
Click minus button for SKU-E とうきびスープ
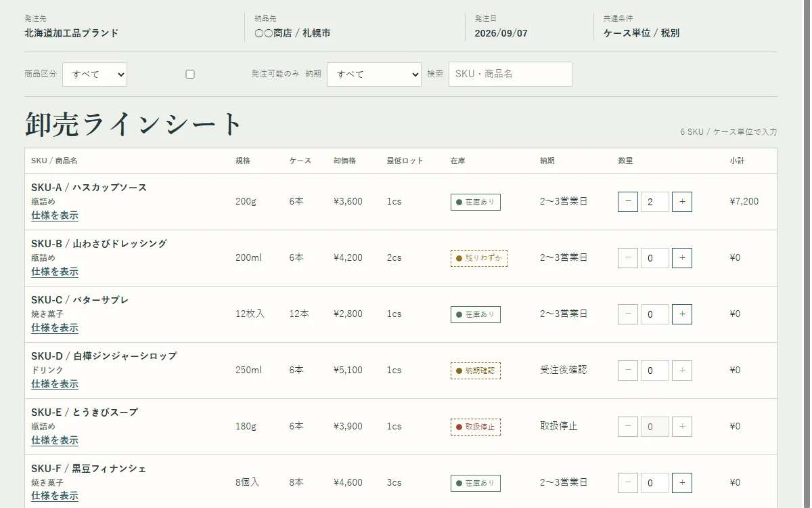coord(628,427)
